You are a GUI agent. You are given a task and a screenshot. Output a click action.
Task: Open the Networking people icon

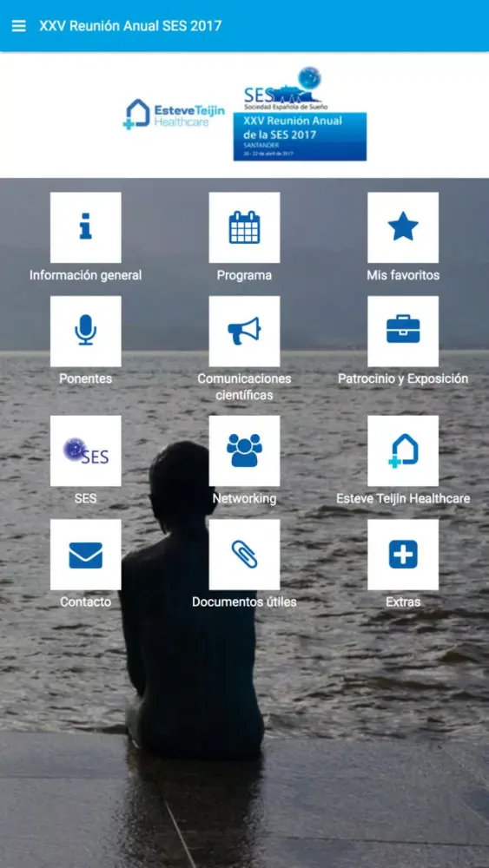coord(244,451)
